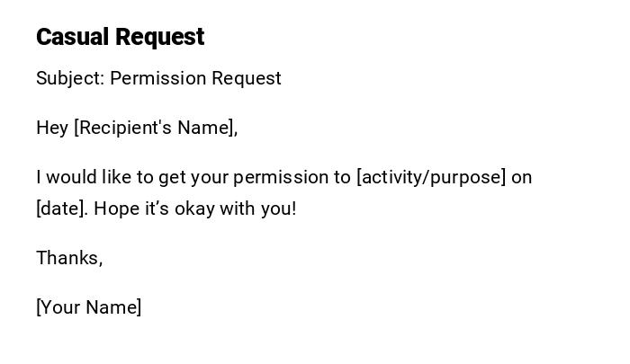Image resolution: width=630 pixels, height=364 pixels.
Task: Click the "Subject:" label
Action: click(69, 78)
